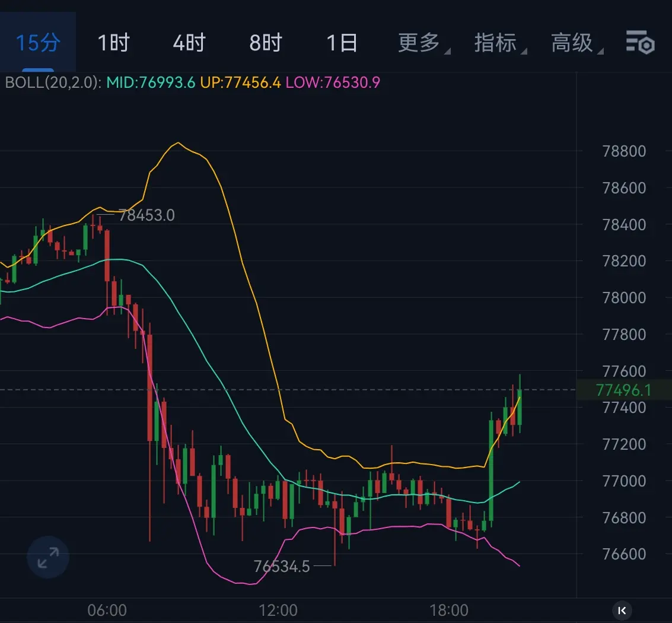Click the 12:00 time axis label
This screenshot has width=672, height=623.
[x=278, y=610]
